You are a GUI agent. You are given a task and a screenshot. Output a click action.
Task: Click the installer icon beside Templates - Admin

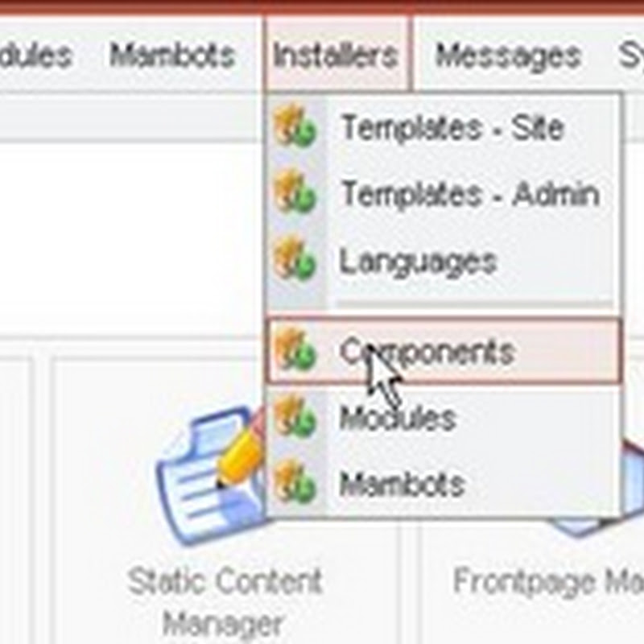coord(295,193)
